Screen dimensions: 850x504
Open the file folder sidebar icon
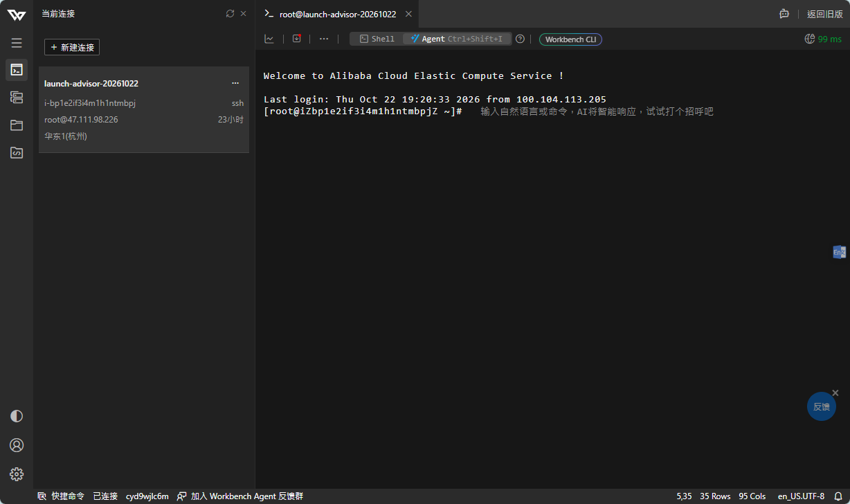17,125
